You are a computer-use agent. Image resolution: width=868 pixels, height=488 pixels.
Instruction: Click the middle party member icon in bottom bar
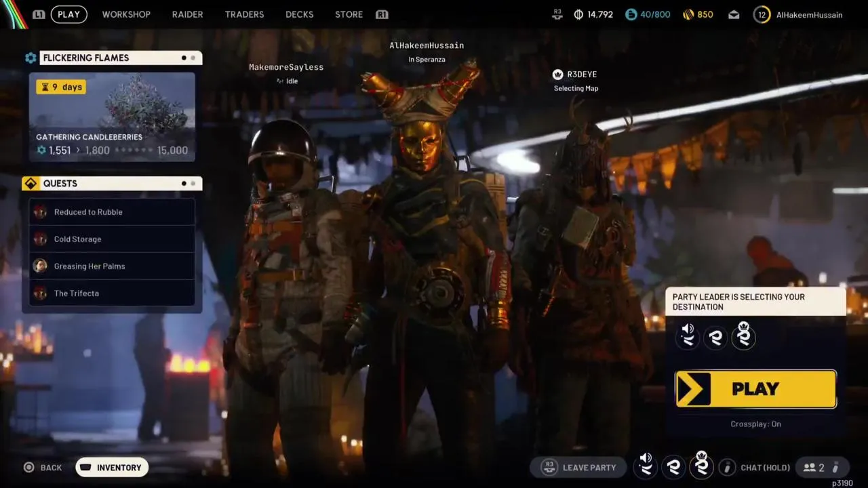coord(673,467)
